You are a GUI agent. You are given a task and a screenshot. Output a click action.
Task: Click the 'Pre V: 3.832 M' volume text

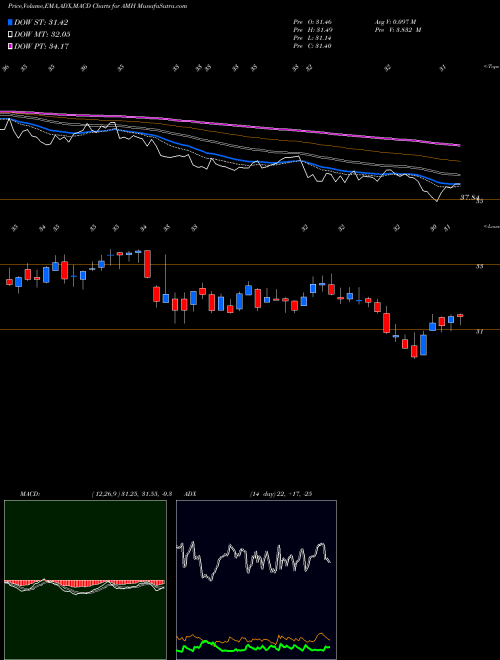(x=398, y=30)
